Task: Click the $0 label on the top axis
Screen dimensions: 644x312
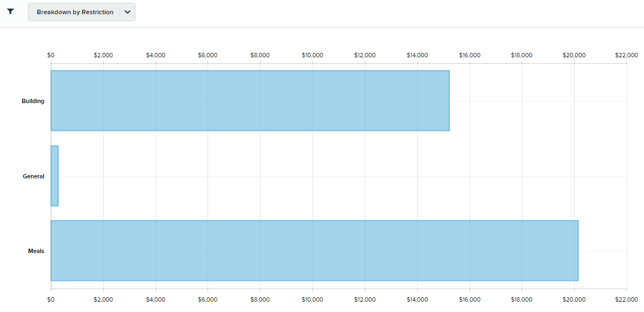Action: (51, 55)
